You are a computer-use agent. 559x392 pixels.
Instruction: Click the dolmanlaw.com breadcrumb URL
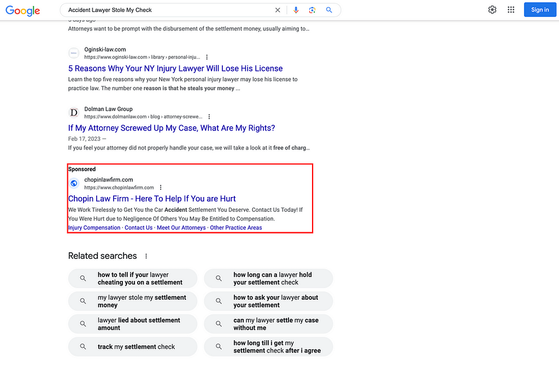tap(143, 116)
